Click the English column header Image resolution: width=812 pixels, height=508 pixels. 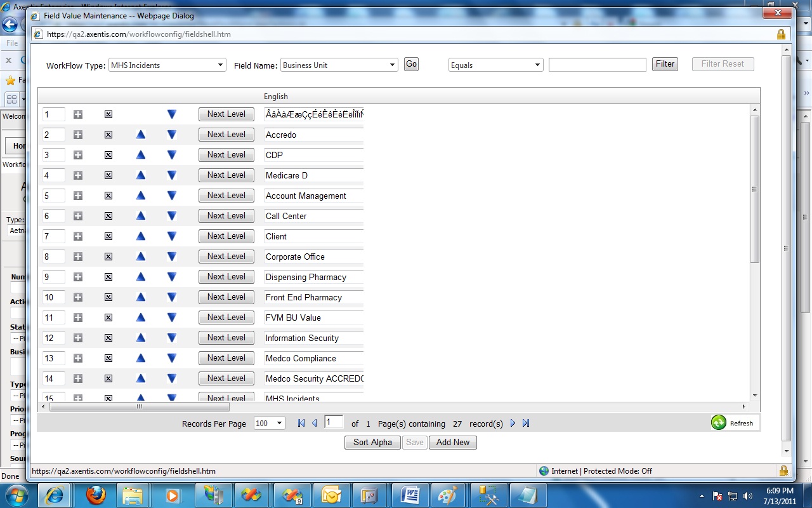point(276,97)
